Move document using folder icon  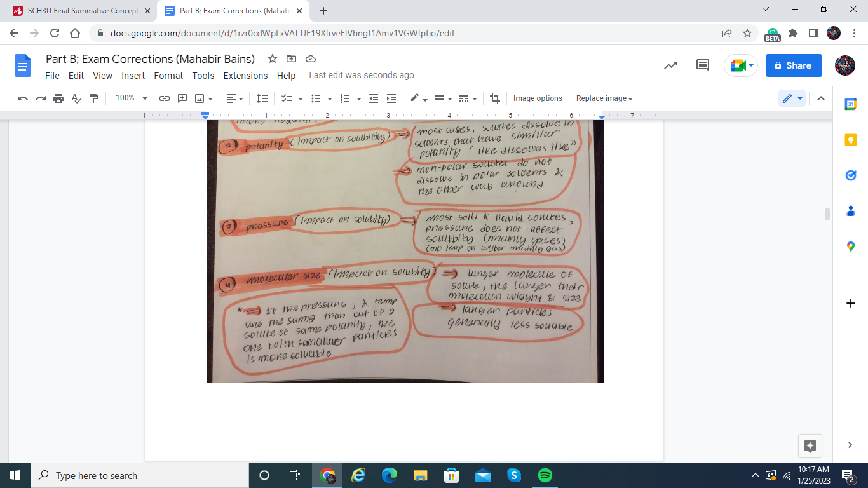[x=292, y=58]
